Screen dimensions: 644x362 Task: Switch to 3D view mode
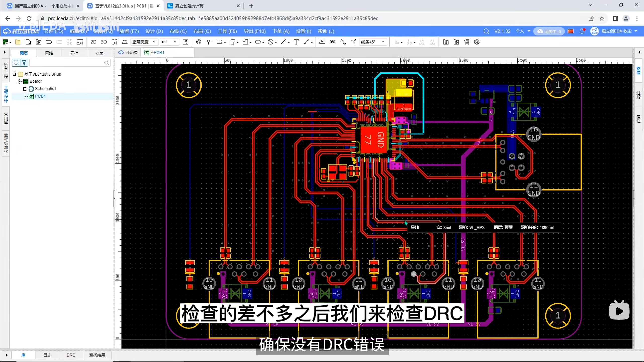coord(104,42)
